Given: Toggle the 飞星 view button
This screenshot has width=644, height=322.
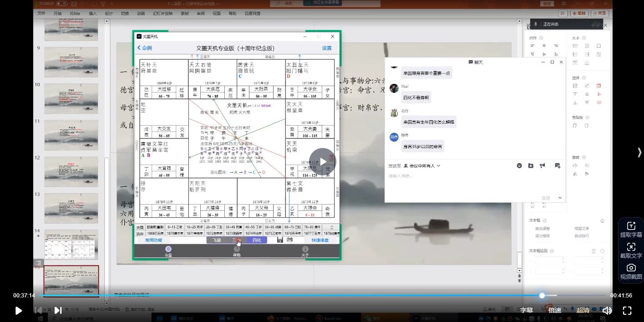Looking at the screenshot, I should click(x=216, y=240).
